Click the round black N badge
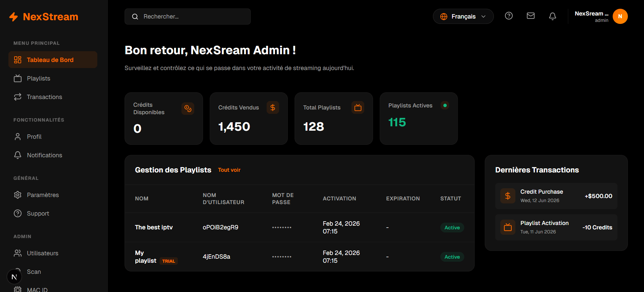The width and height of the screenshot is (644, 292). [x=14, y=277]
